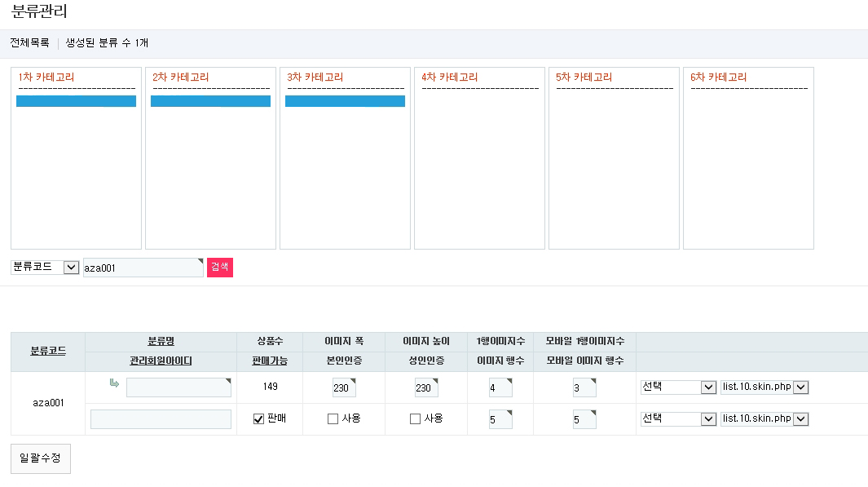868x487 pixels.
Task: Expand the top row list.10.skin.php dropdown
Action: pyautogui.click(x=764, y=387)
